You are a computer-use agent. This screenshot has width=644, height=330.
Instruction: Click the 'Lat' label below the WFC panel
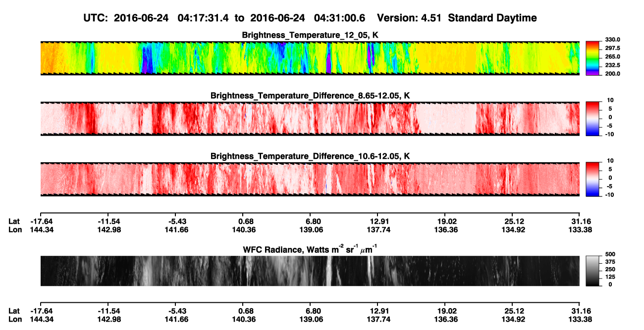14,311
